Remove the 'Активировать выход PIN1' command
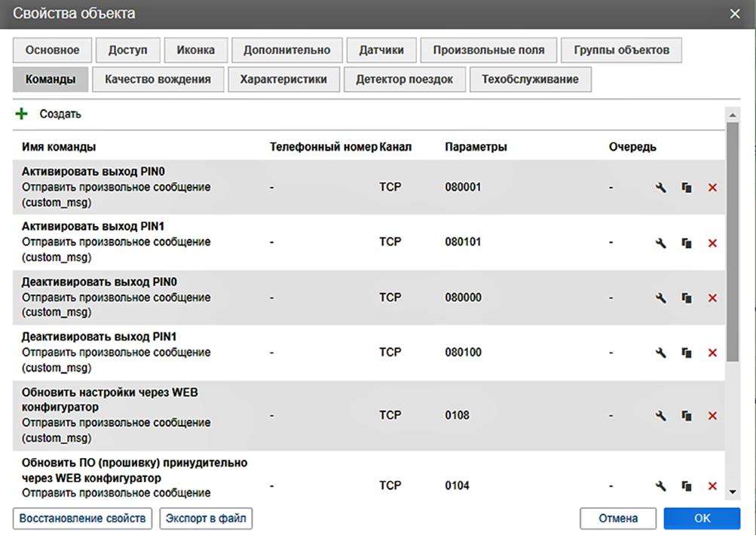The width and height of the screenshot is (756, 535). (x=712, y=243)
